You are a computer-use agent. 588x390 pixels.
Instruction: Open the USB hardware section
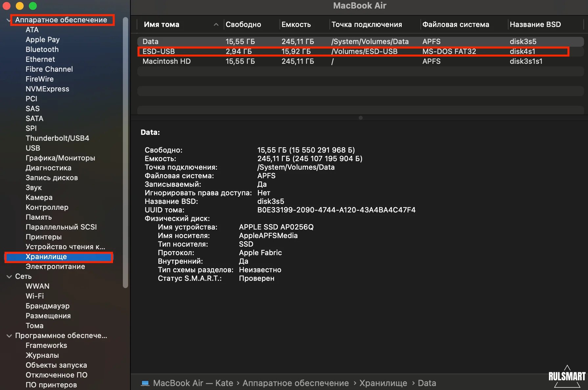coord(33,148)
